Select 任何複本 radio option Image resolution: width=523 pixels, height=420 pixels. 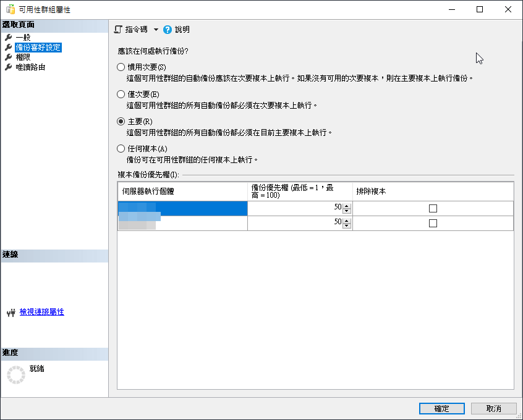[121, 148]
